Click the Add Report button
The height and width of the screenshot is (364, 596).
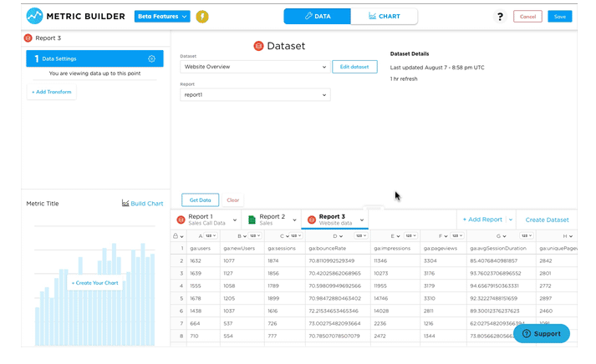pos(482,220)
